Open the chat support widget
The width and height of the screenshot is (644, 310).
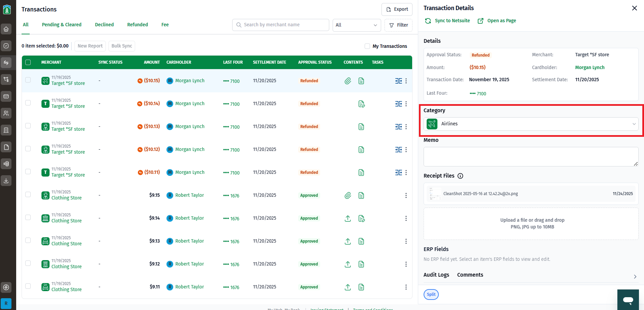(628, 300)
